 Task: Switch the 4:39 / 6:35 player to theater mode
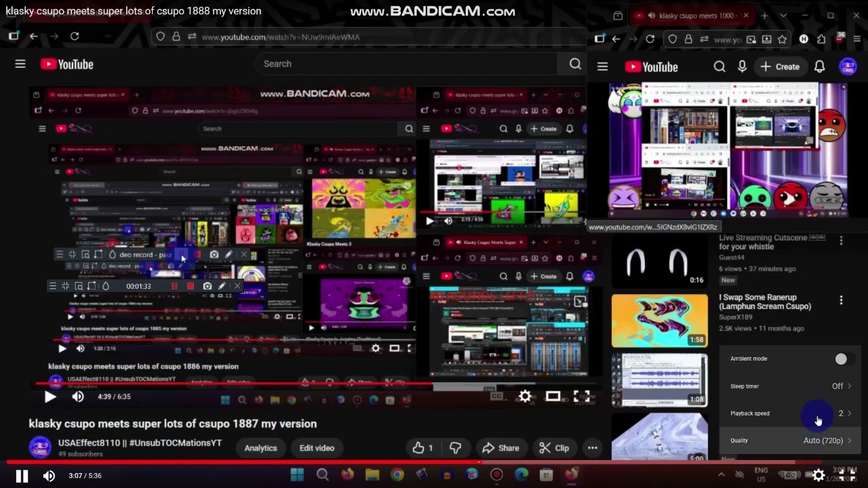(553, 396)
